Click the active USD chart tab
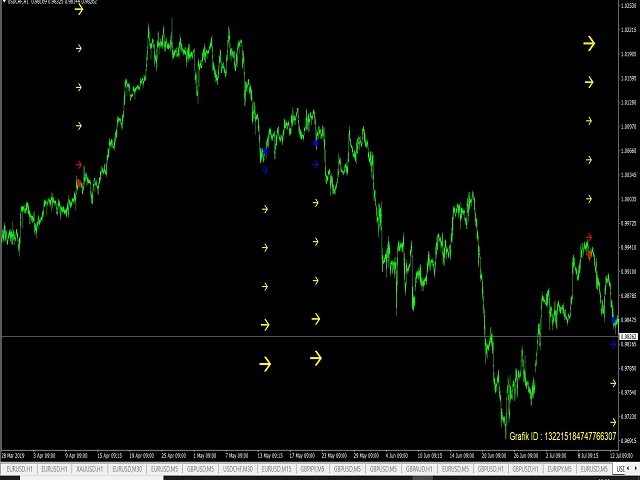Image resolution: width=640 pixels, height=480 pixels. coord(619,469)
